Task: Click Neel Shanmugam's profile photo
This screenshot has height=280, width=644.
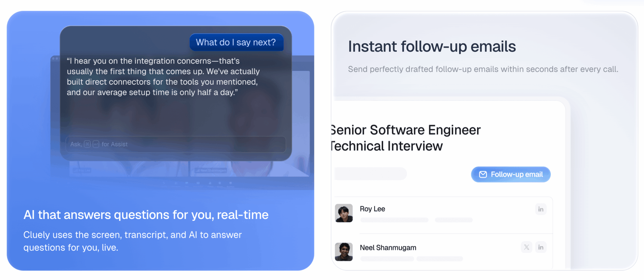Action: coord(344,252)
